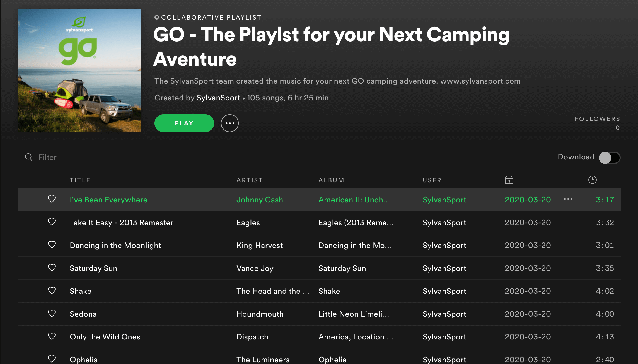
Task: Open creator SylvanSport profile link
Action: [218, 98]
